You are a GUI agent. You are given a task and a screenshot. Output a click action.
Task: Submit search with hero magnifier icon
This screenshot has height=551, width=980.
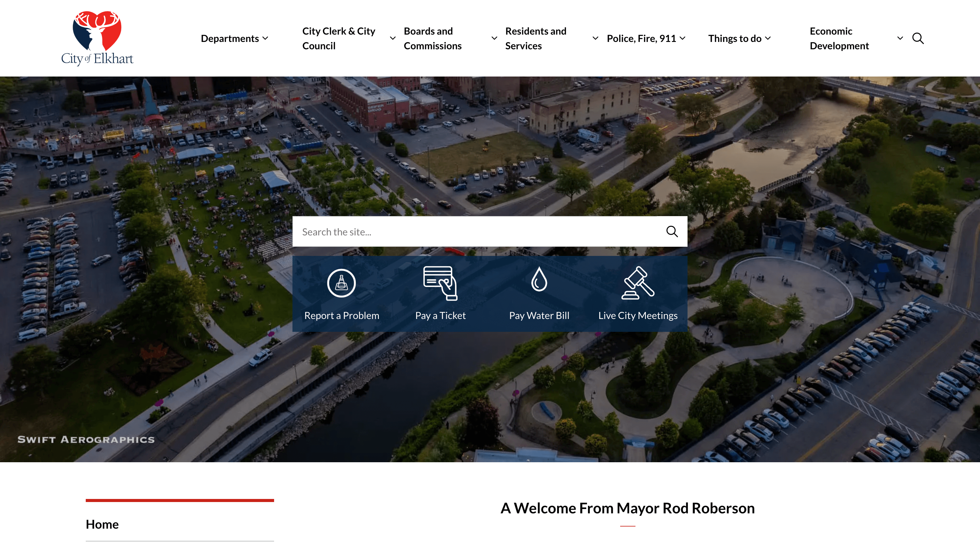(x=672, y=232)
